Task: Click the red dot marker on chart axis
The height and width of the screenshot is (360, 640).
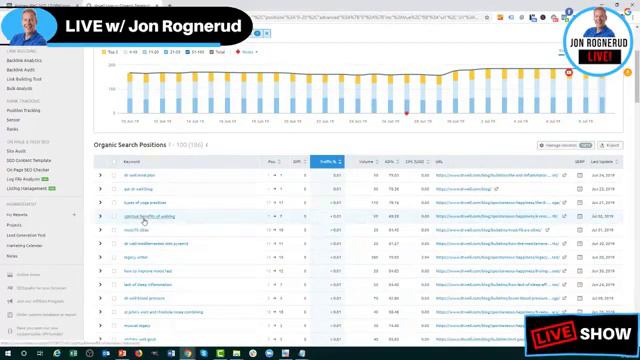Action: point(406,113)
